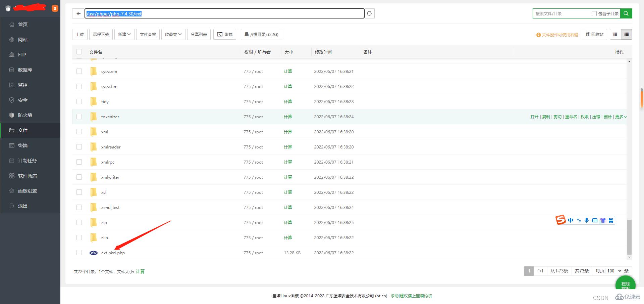
Task: Expand 更多 options on tokenizer row
Action: (621, 117)
